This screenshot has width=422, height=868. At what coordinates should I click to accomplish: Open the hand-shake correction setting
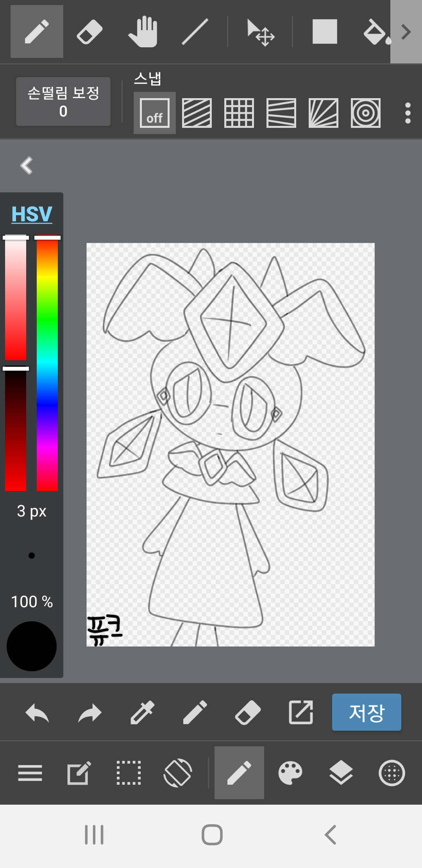[63, 102]
